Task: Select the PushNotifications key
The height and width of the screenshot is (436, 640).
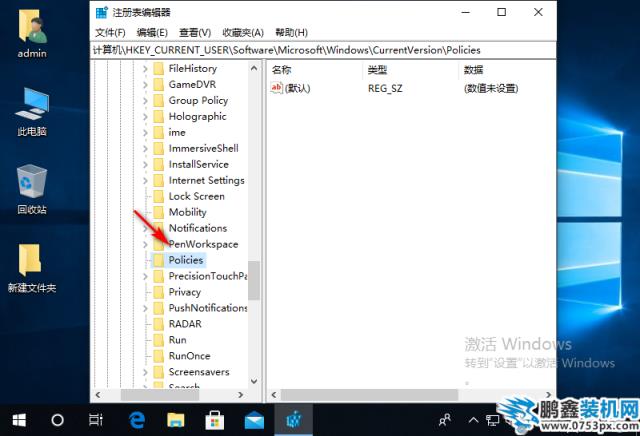Action: [x=208, y=308]
